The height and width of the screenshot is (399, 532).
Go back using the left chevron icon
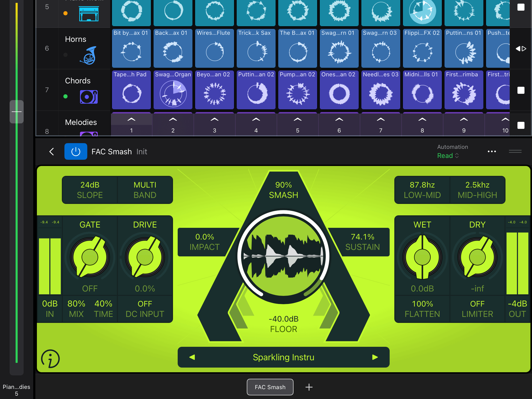pos(51,151)
